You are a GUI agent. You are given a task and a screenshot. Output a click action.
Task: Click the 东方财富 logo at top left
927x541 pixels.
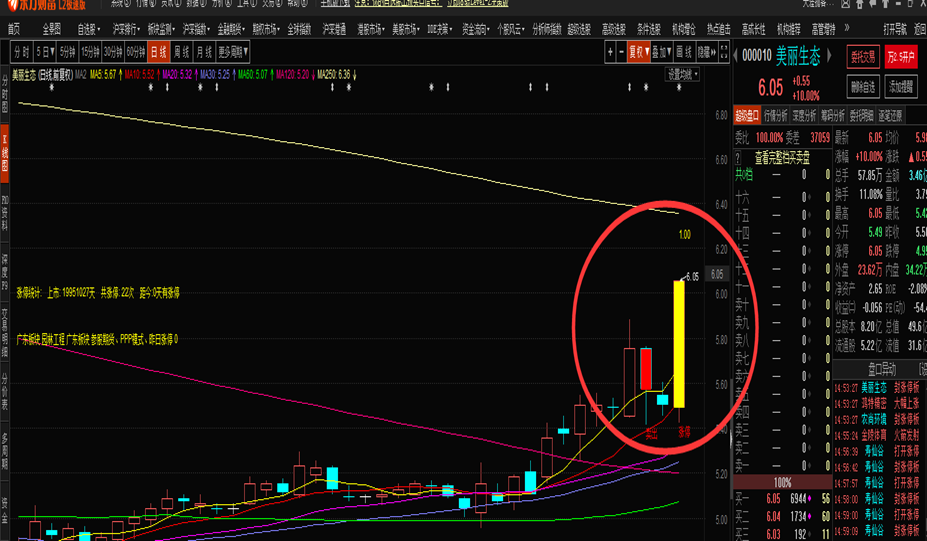tap(48, 5)
